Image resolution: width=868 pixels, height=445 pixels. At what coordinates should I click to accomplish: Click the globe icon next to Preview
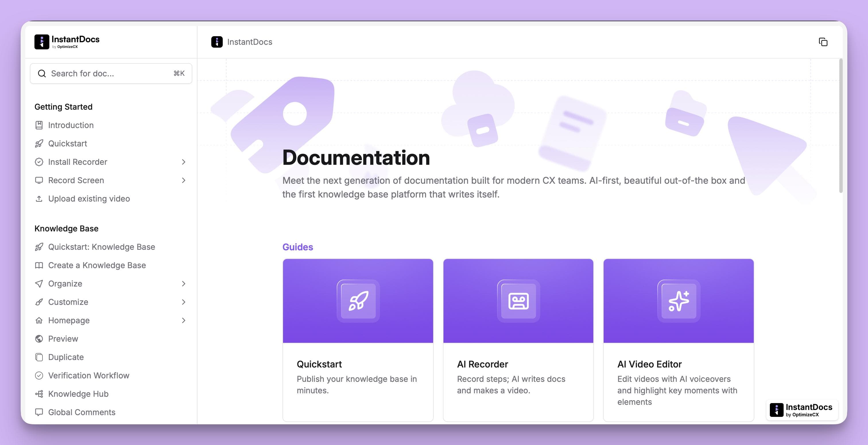point(39,338)
